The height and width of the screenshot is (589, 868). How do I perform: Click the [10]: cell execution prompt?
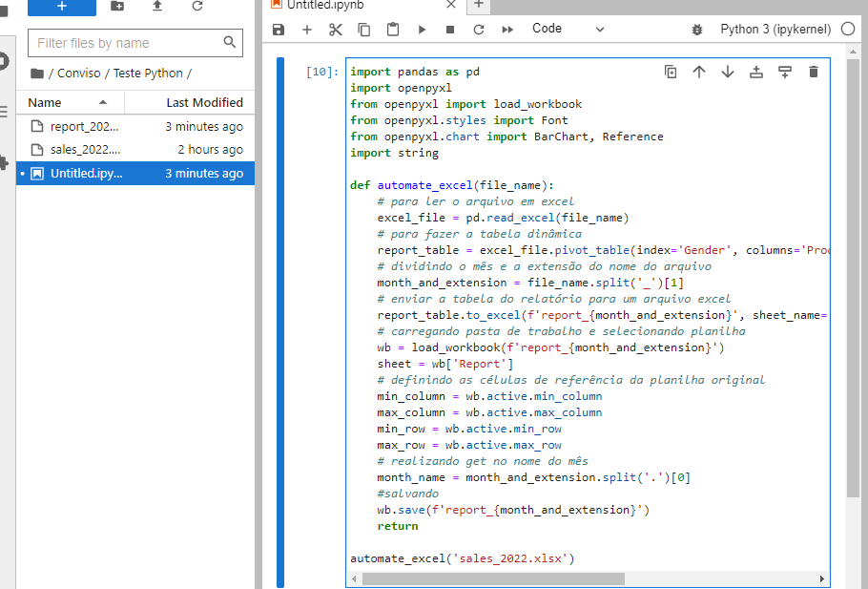[322, 72]
